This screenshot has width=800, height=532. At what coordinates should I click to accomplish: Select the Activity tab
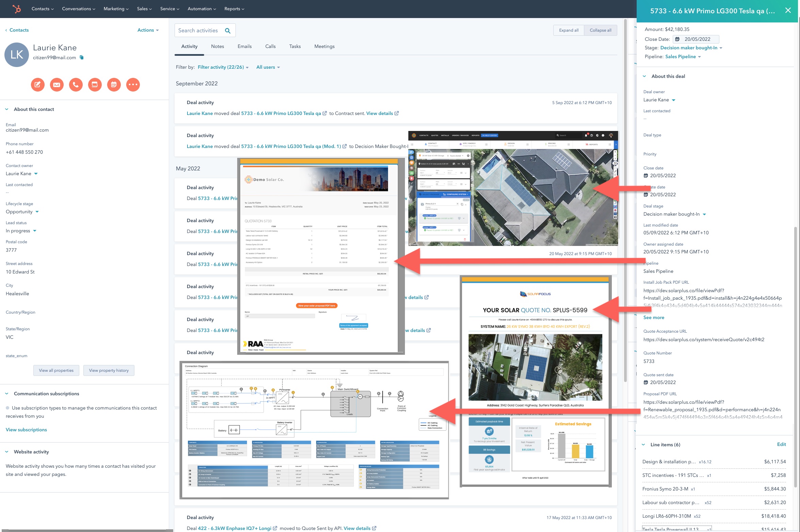tap(189, 46)
